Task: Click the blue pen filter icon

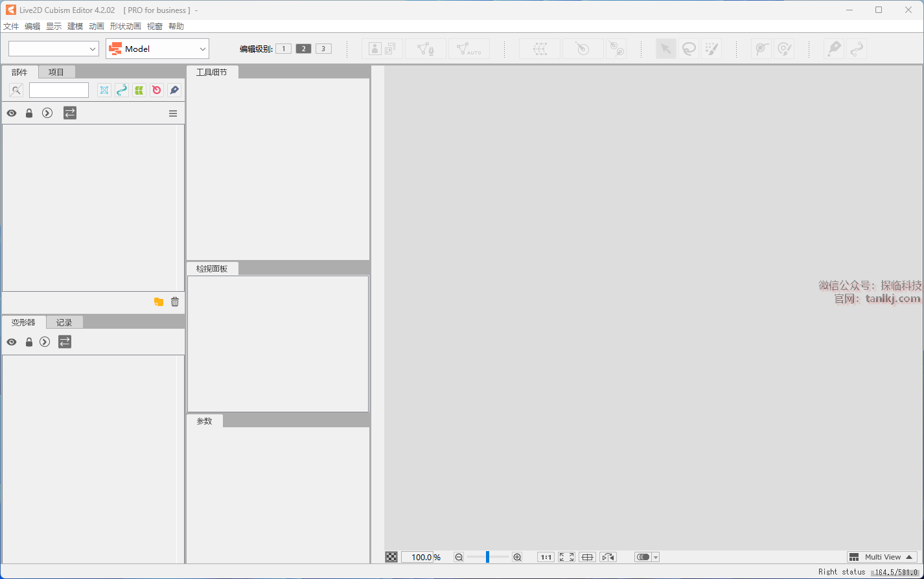Action: [174, 90]
